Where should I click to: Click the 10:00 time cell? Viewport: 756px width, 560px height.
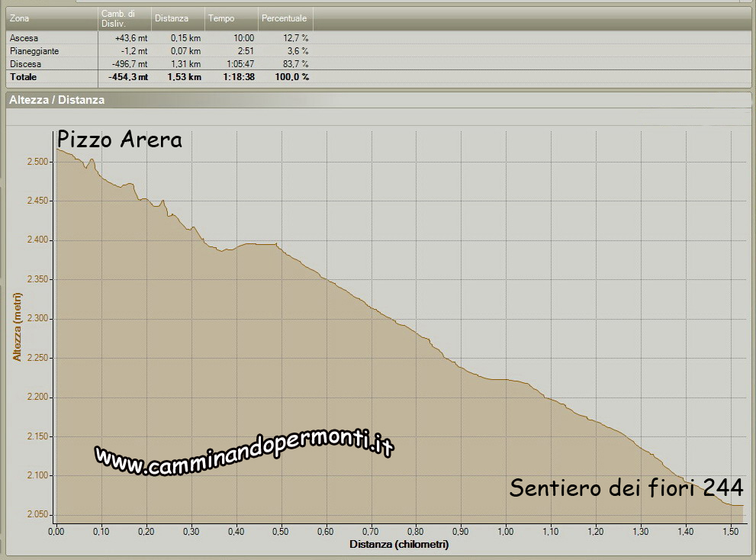pos(244,38)
